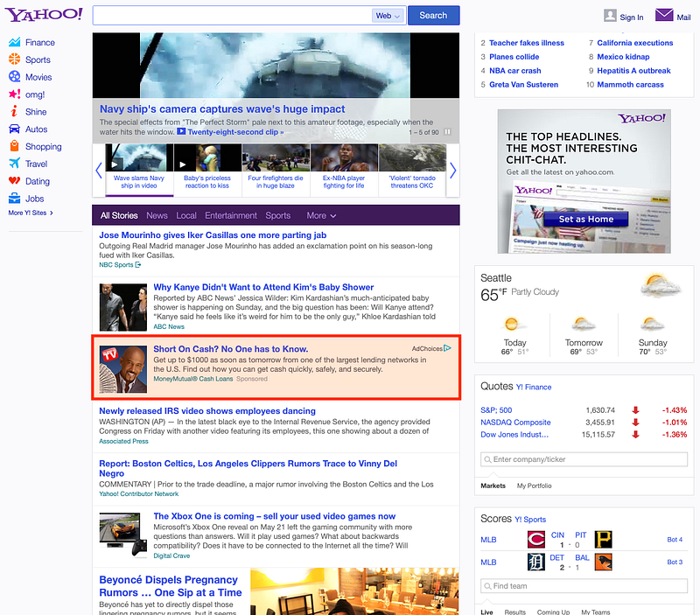Click the Shopping bag icon
This screenshot has width=700, height=615.
(14, 146)
